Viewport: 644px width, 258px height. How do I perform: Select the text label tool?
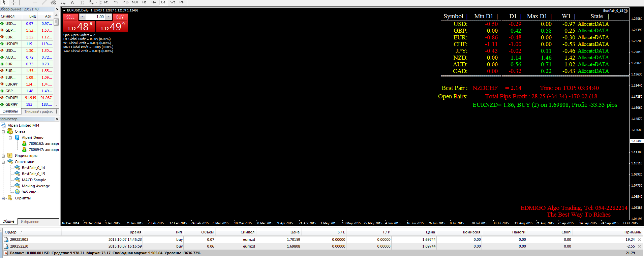point(82,2)
